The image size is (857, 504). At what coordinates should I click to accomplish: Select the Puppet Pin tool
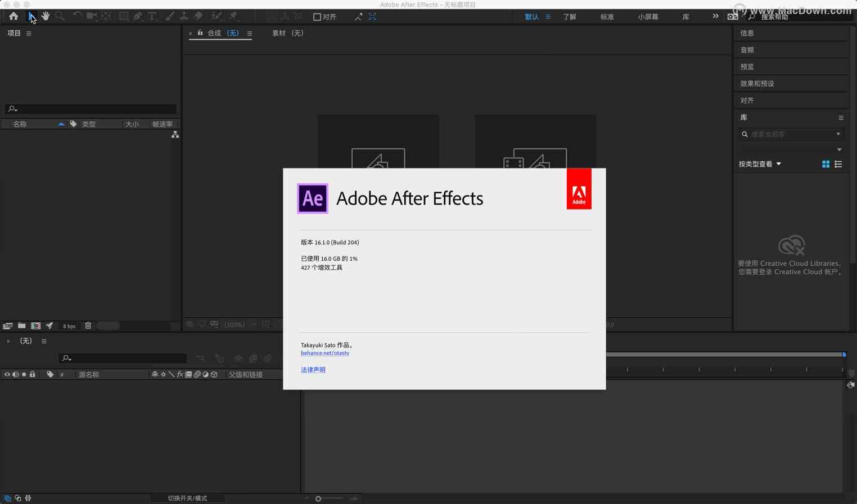(233, 16)
